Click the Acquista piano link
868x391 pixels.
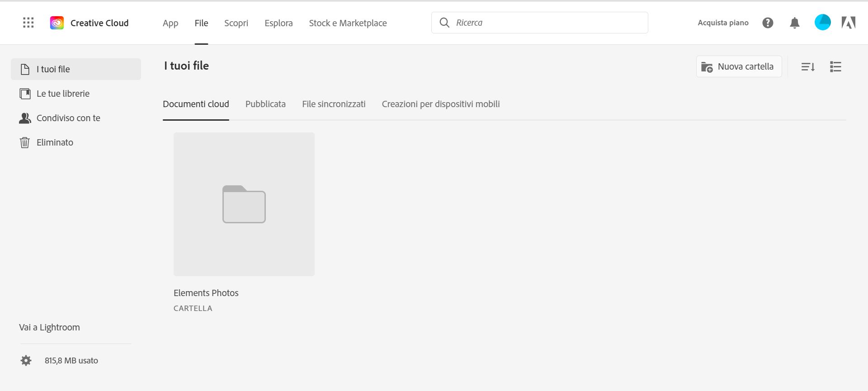[x=723, y=23]
